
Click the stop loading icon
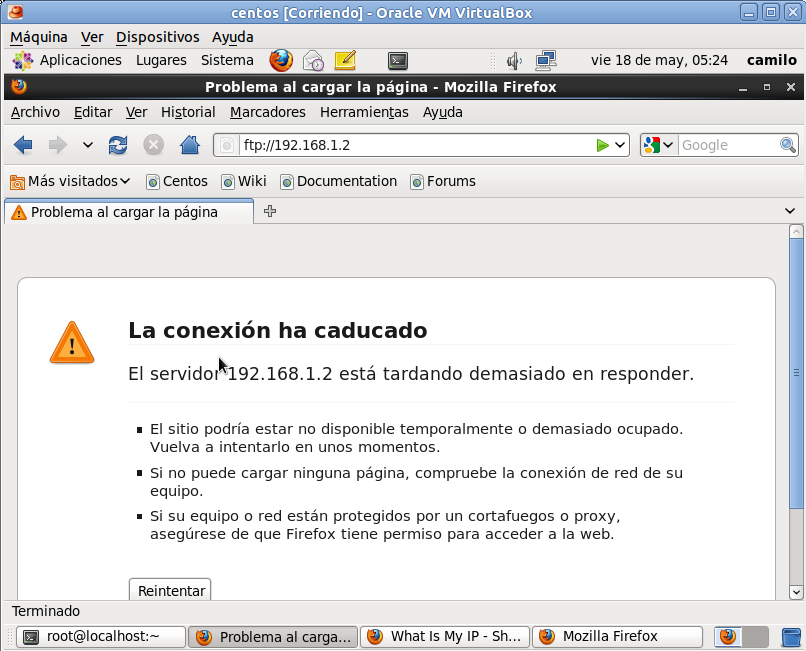click(x=152, y=144)
